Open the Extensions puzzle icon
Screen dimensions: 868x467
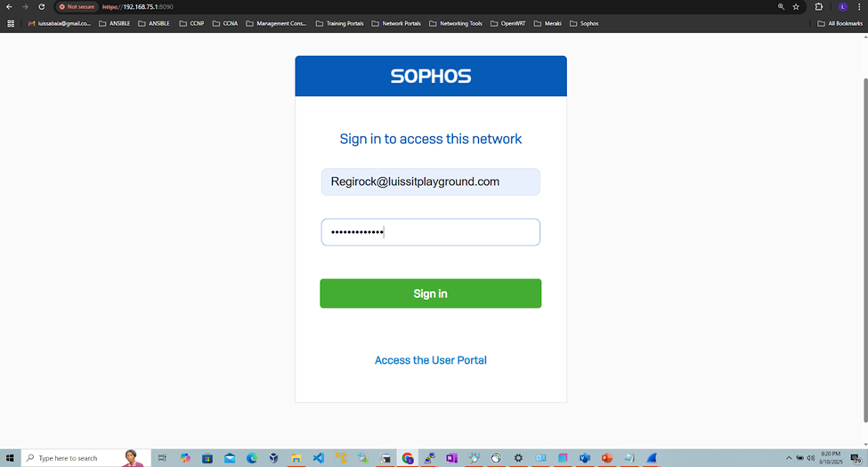pyautogui.click(x=819, y=6)
